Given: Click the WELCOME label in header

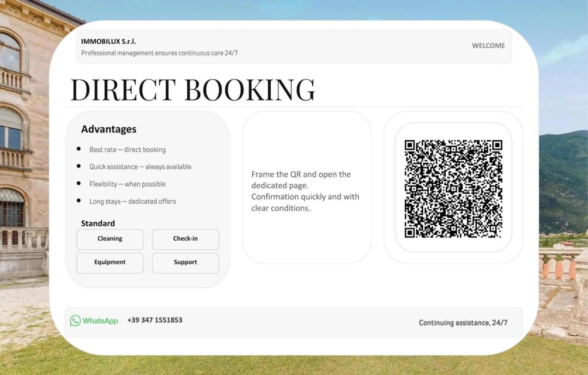Looking at the screenshot, I should (488, 45).
